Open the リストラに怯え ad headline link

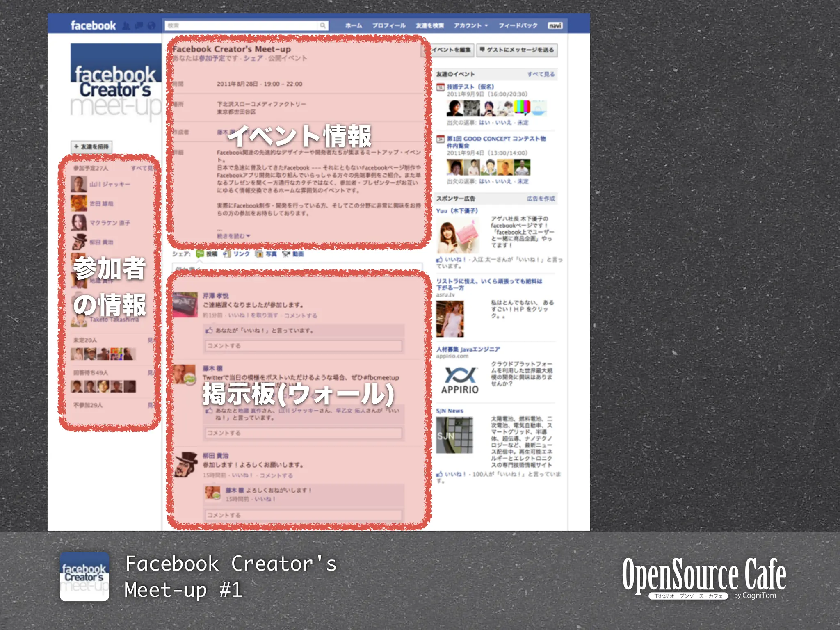(x=489, y=285)
